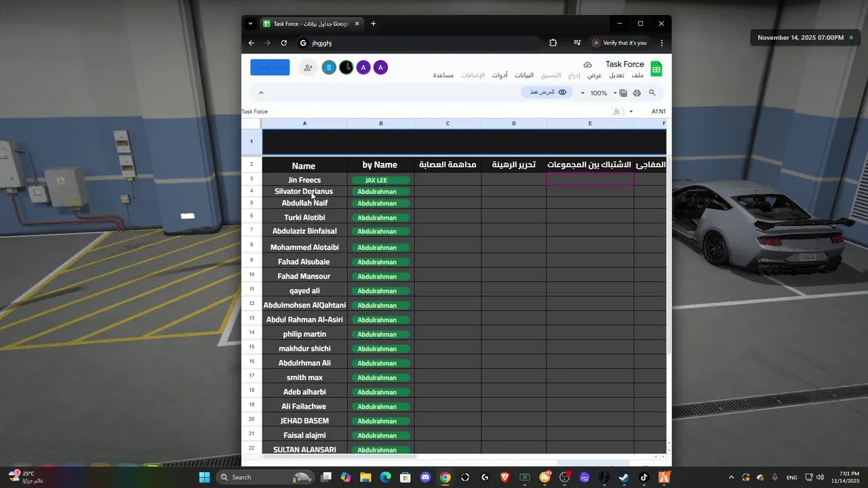868x488 pixels.
Task: Open Chrome media controls icon
Action: tap(577, 43)
